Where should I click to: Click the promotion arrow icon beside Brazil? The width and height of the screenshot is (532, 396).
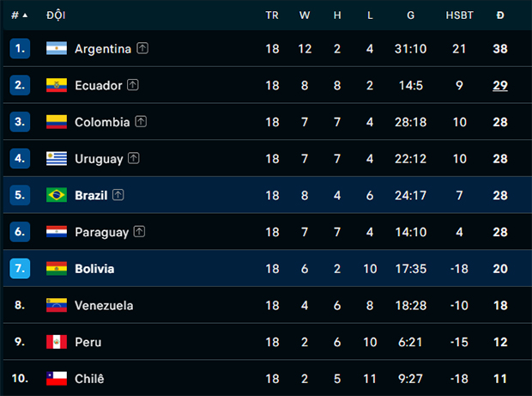(x=118, y=195)
